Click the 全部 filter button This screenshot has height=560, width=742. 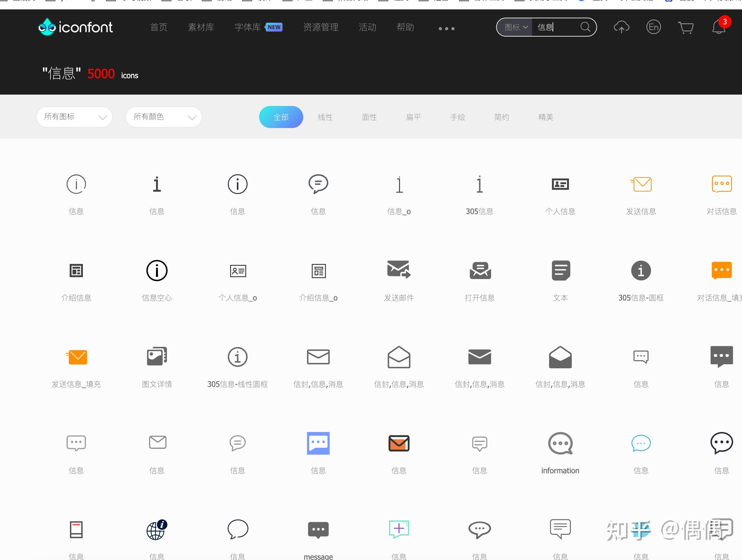pos(281,117)
